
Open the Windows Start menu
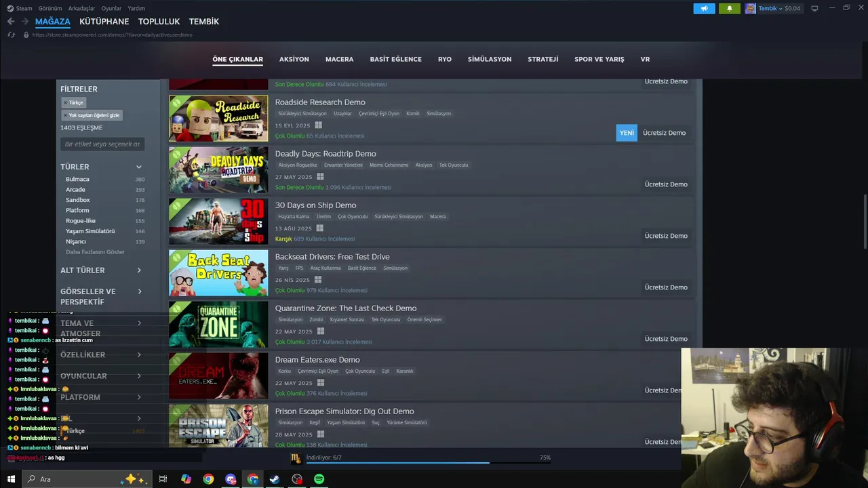(11, 479)
